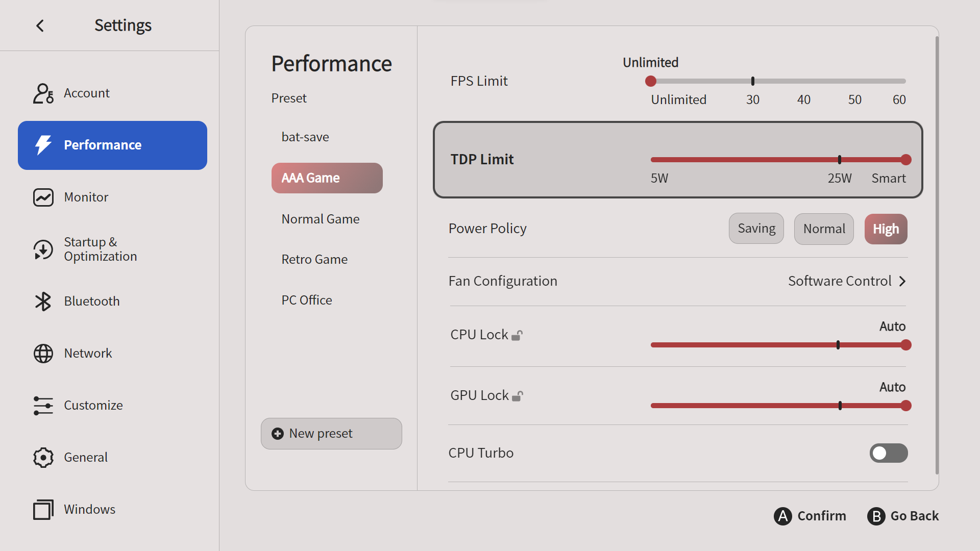
Task: Click the Monitor chart icon
Action: 43,197
